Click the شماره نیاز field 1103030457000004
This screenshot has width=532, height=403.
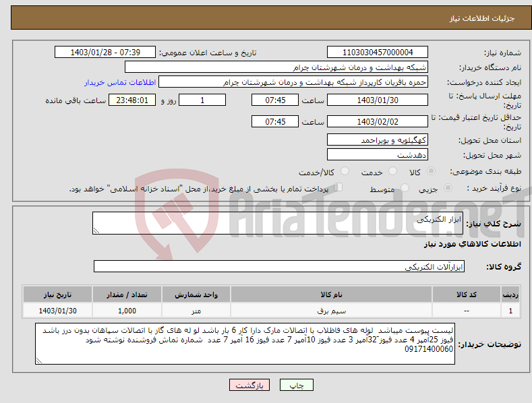378,53
